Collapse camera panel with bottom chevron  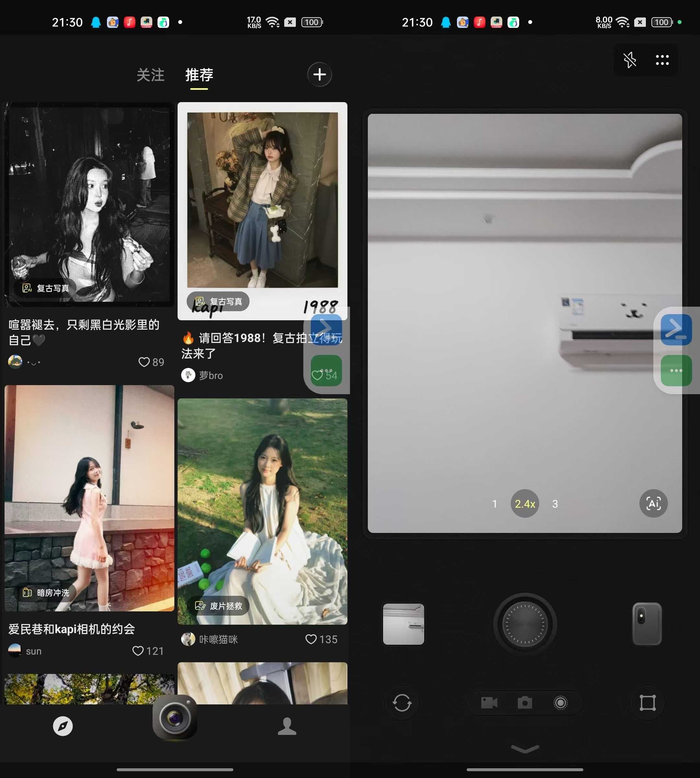[x=525, y=749]
